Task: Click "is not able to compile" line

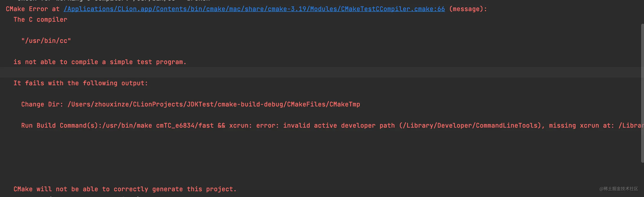Action: 100,62
